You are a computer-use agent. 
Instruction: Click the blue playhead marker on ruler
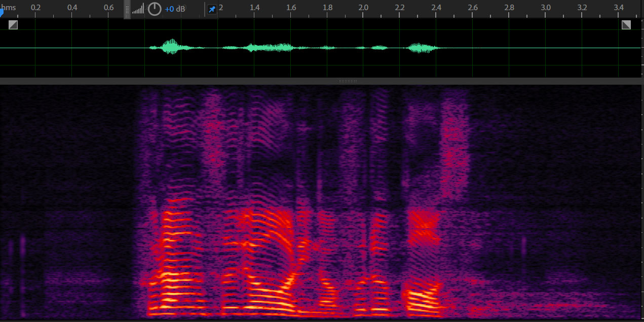click(x=2, y=13)
